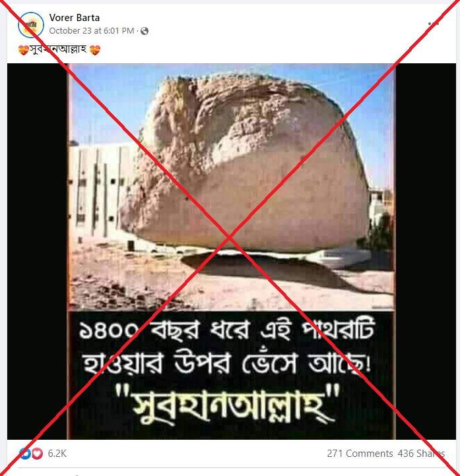Click the heart love reaction icon
This screenshot has width=460, height=476.
point(37,454)
